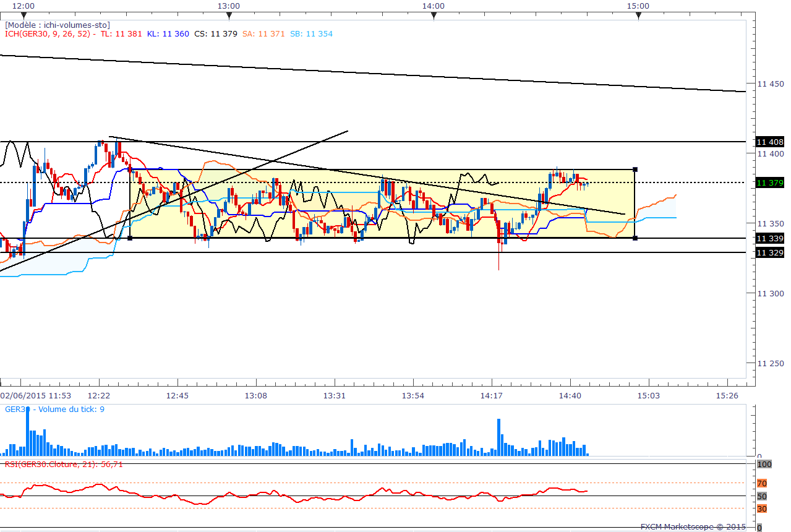791x532 pixels.
Task: Click the RSI 30 level tag
Action: coord(762,508)
